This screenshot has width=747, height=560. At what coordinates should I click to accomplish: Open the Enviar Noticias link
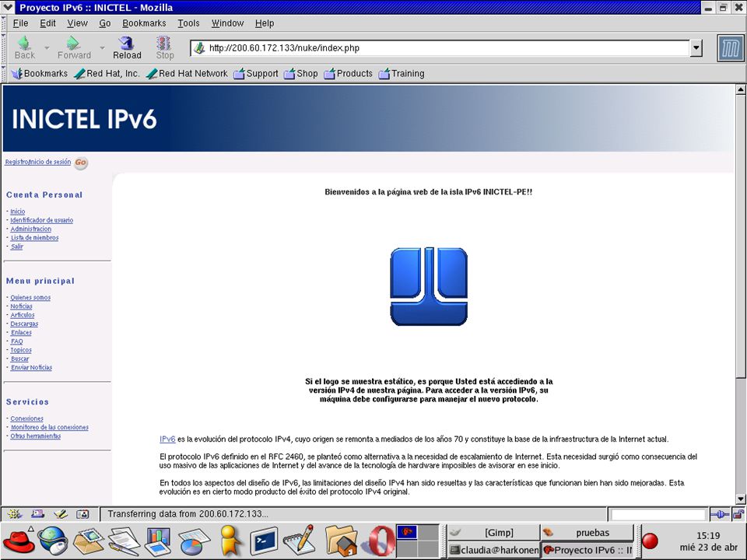(x=31, y=368)
